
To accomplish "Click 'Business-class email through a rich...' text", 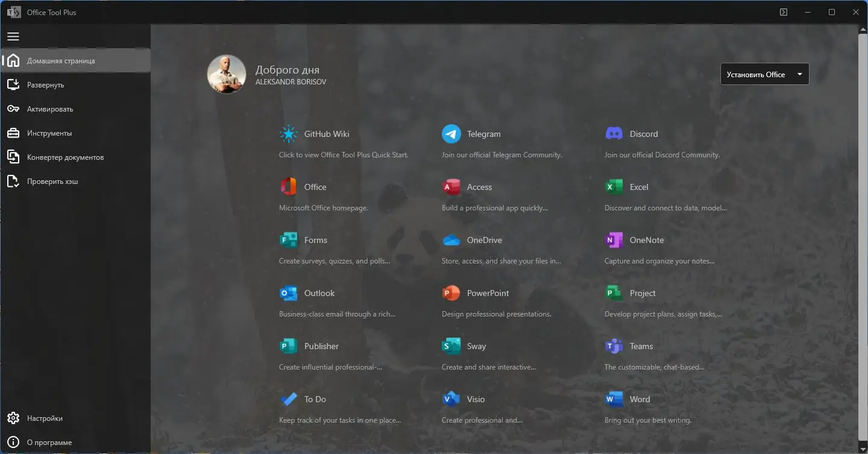I will click(x=338, y=314).
